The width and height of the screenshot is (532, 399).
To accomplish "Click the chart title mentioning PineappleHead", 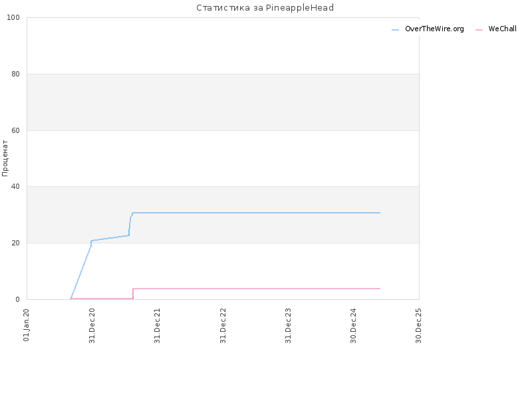I will tap(265, 8).
